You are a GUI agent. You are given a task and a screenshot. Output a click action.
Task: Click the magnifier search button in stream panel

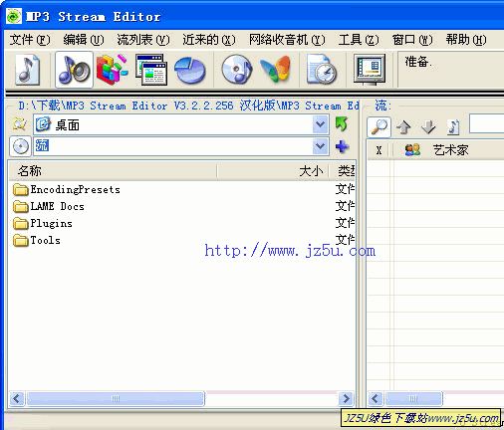[x=379, y=126]
